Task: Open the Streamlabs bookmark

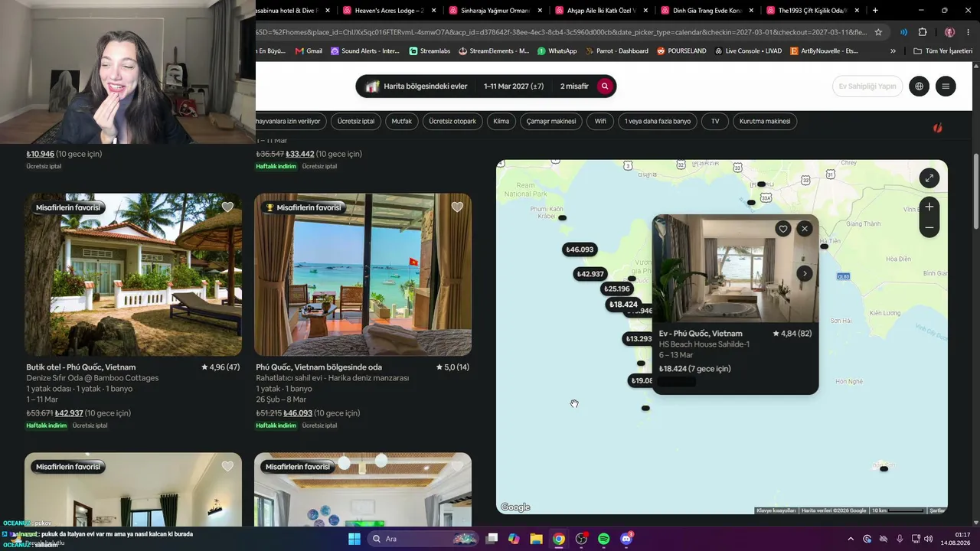Action: (x=430, y=51)
